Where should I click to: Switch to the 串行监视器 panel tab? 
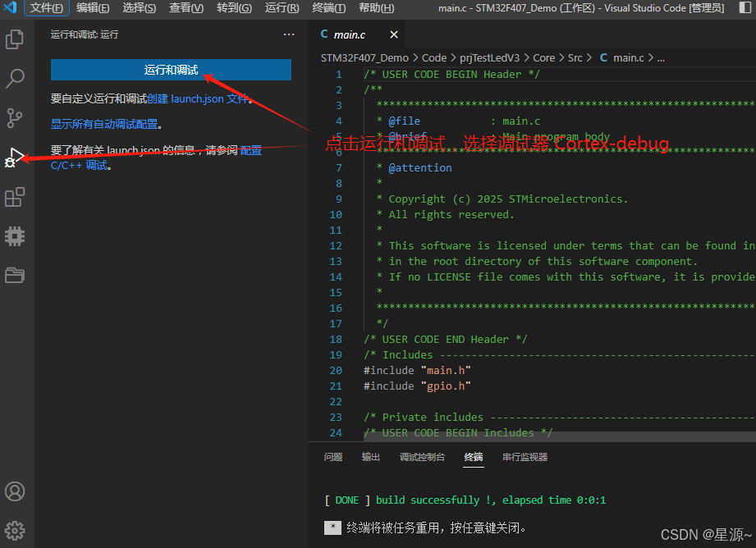point(525,457)
